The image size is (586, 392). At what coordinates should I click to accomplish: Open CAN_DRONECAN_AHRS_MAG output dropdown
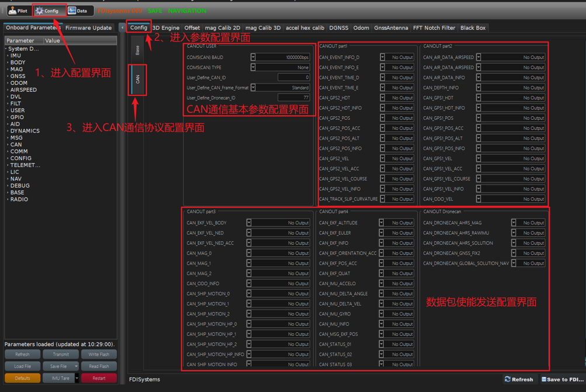click(514, 223)
